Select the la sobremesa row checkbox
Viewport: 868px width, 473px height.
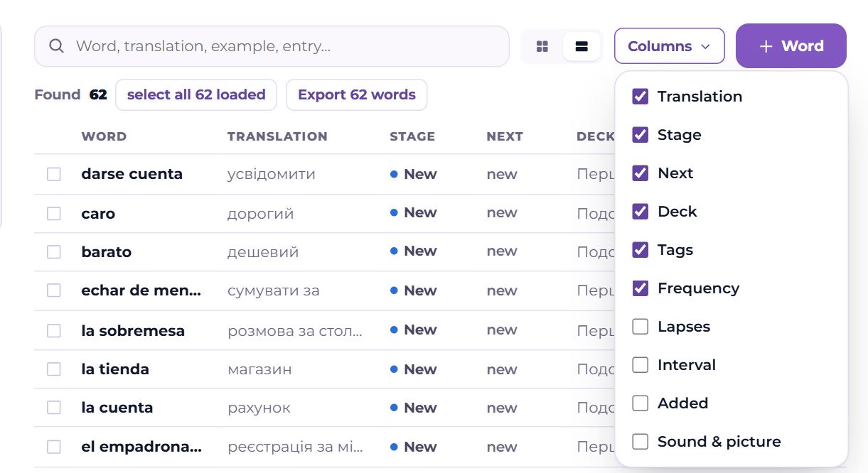[x=54, y=330]
